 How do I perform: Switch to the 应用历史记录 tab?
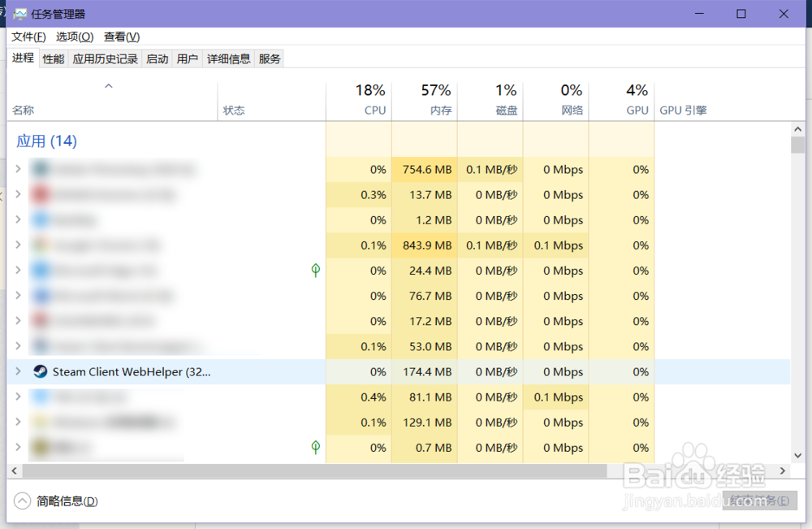click(x=105, y=59)
